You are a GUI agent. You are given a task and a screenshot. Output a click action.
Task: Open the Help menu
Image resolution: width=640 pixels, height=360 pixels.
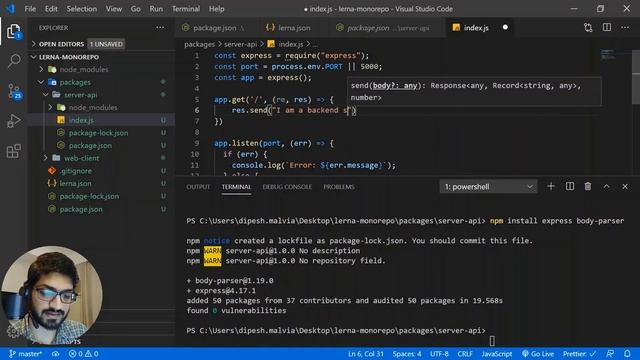pos(216,9)
